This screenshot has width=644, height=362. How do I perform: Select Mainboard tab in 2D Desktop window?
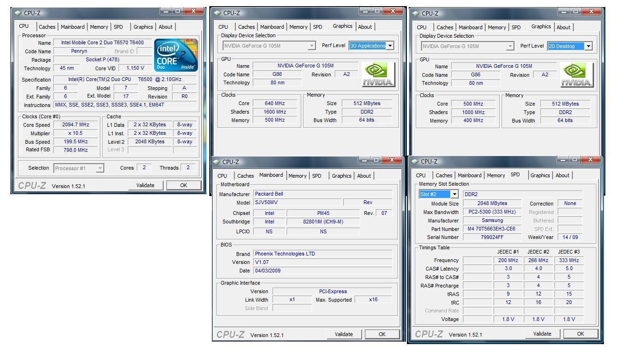tap(471, 27)
